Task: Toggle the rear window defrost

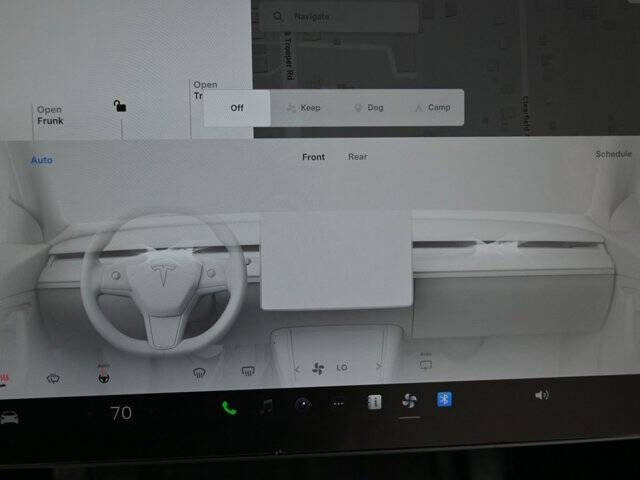Action: pyautogui.click(x=248, y=371)
